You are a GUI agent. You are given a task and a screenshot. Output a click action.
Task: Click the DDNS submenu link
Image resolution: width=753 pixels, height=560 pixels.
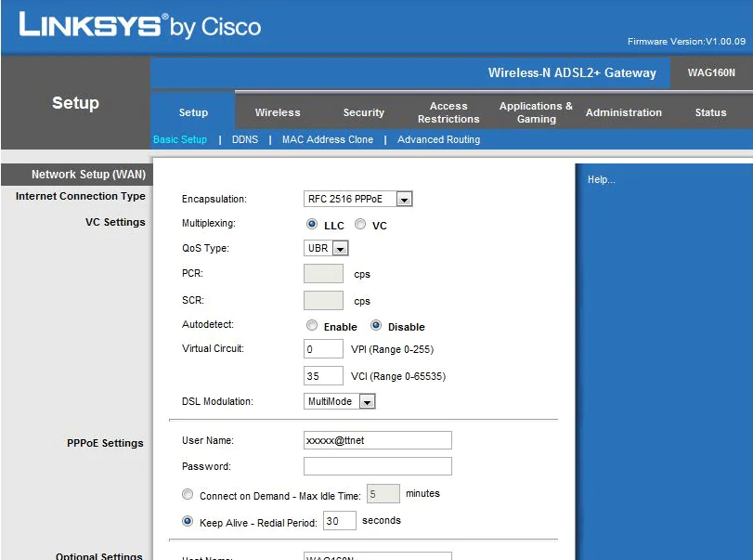click(245, 139)
